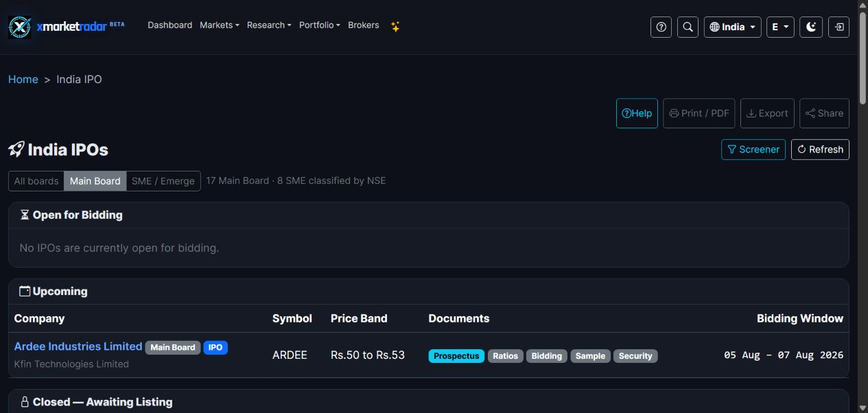Click the Documents column header

tap(459, 318)
